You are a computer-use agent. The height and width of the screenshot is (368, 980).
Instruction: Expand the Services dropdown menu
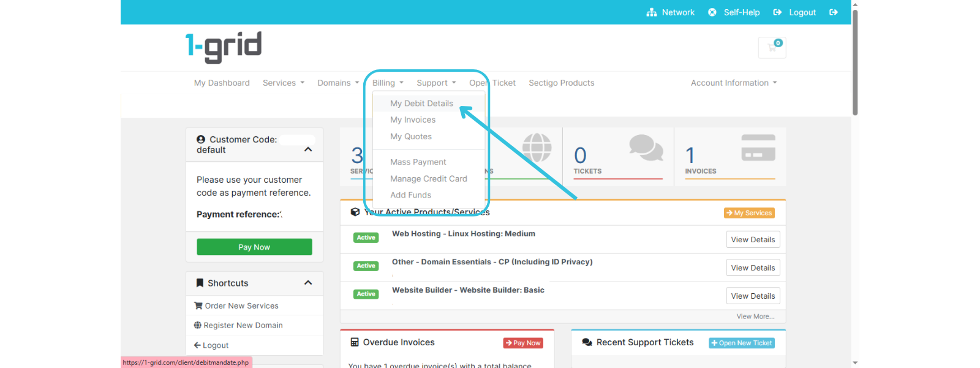[283, 83]
